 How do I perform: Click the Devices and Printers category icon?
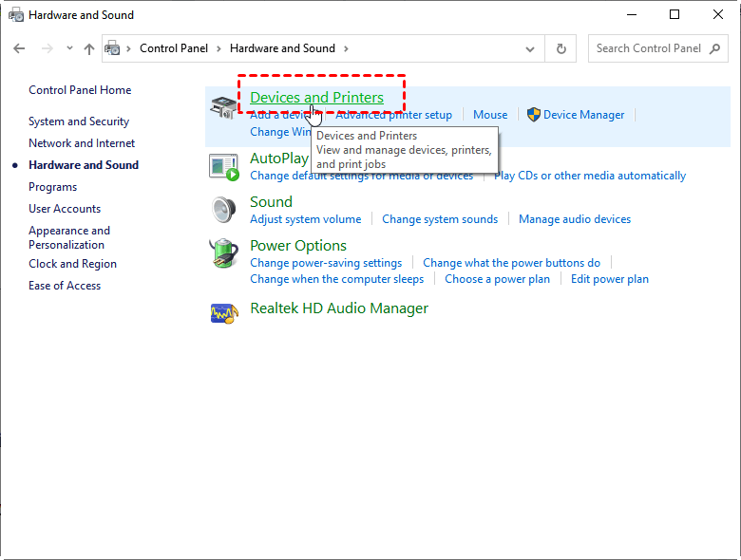(x=223, y=108)
